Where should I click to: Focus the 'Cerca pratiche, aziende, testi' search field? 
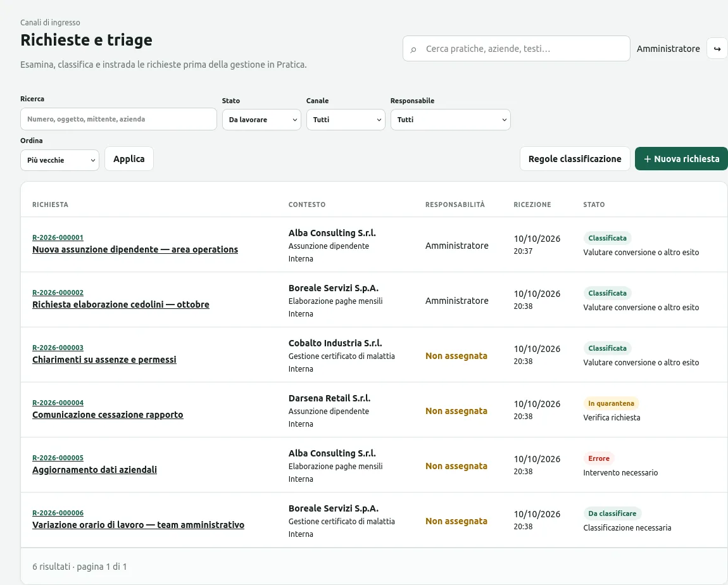coord(517,49)
